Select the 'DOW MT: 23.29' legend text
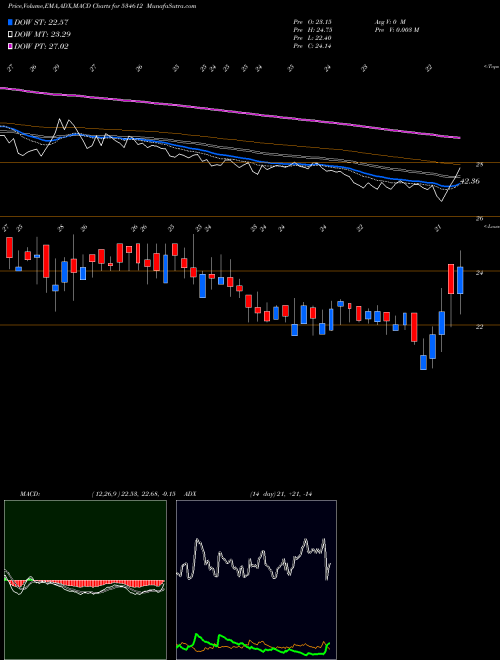The height and width of the screenshot is (660, 500). [x=42, y=35]
